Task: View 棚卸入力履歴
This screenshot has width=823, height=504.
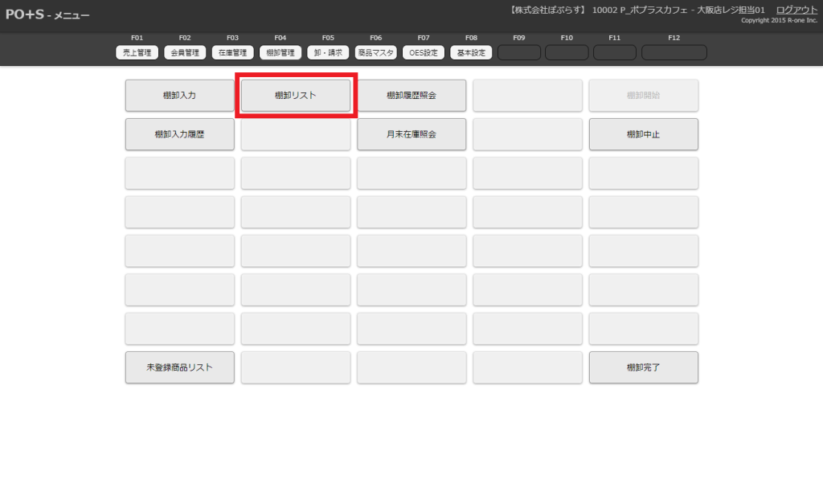Action: 179,134
